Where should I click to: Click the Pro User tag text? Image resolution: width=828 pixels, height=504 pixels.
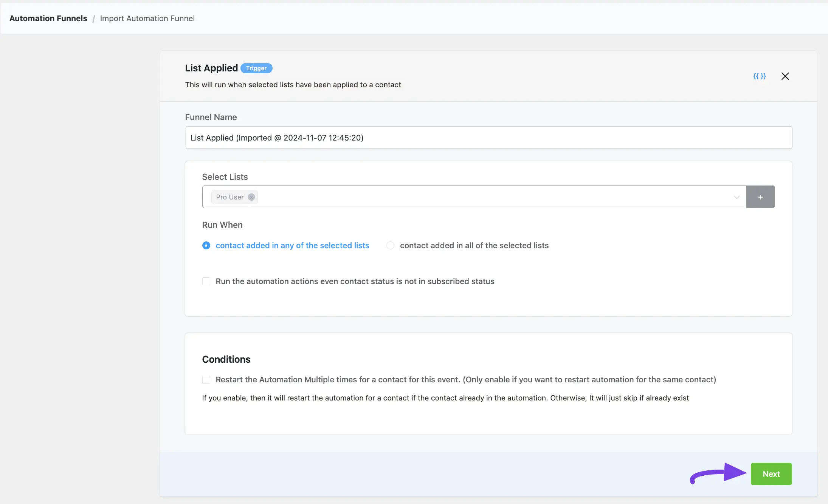[x=230, y=197]
